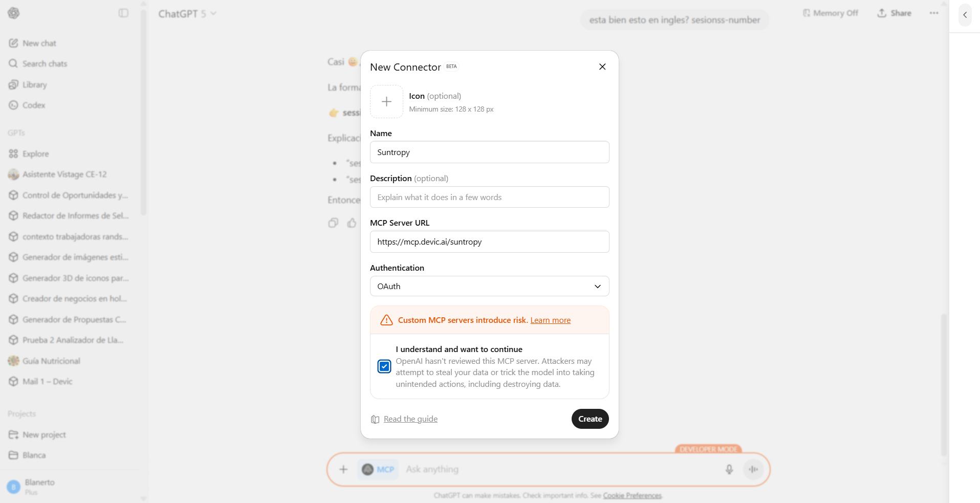980x503 pixels.
Task: Start voice mode from the composer
Action: tap(753, 469)
